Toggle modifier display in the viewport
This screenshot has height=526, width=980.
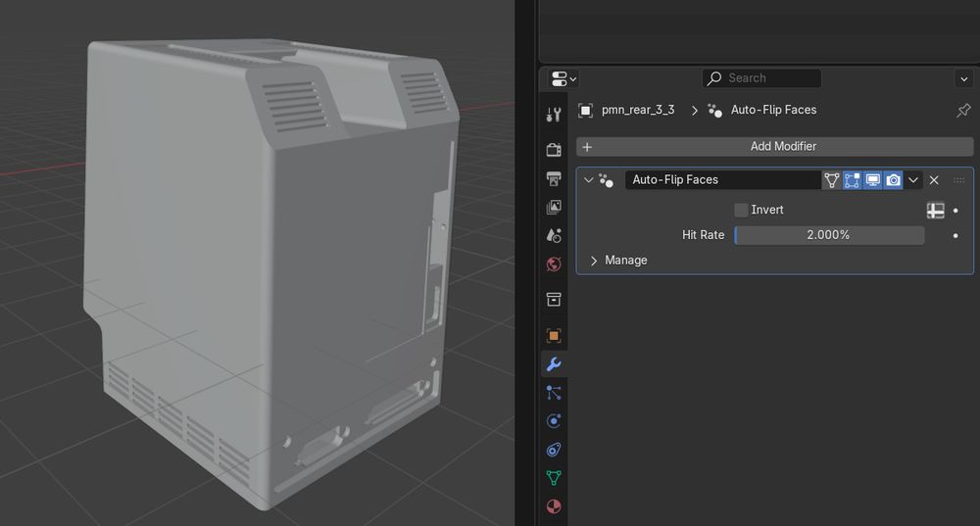[x=872, y=180]
